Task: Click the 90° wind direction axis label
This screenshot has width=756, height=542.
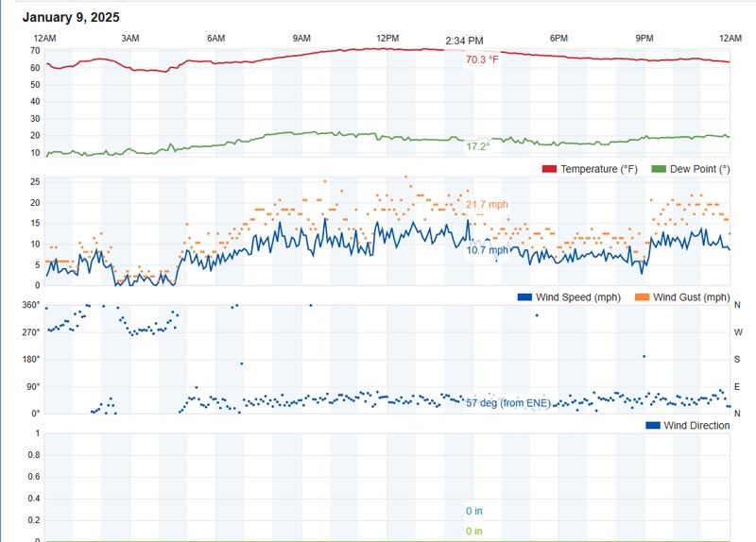Action: [33, 387]
